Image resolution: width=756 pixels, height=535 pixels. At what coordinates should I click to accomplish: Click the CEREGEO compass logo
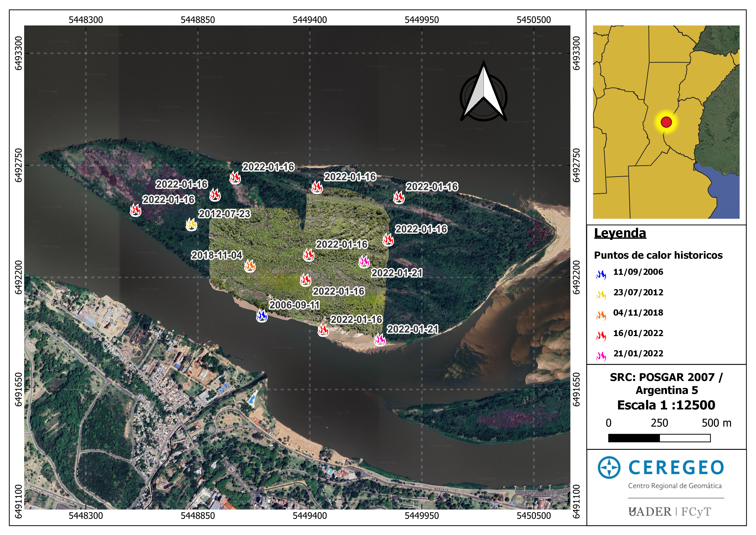coord(609,467)
